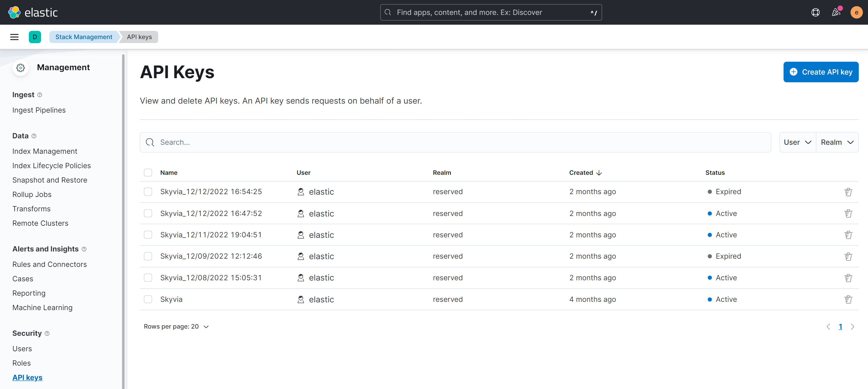Click the Name column header
The height and width of the screenshot is (389, 868).
(169, 173)
